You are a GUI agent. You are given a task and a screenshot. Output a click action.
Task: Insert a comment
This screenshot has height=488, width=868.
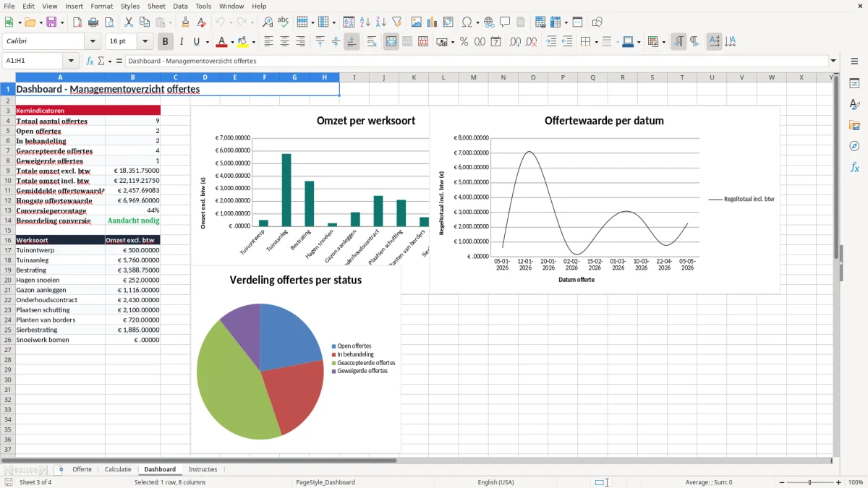click(x=505, y=22)
